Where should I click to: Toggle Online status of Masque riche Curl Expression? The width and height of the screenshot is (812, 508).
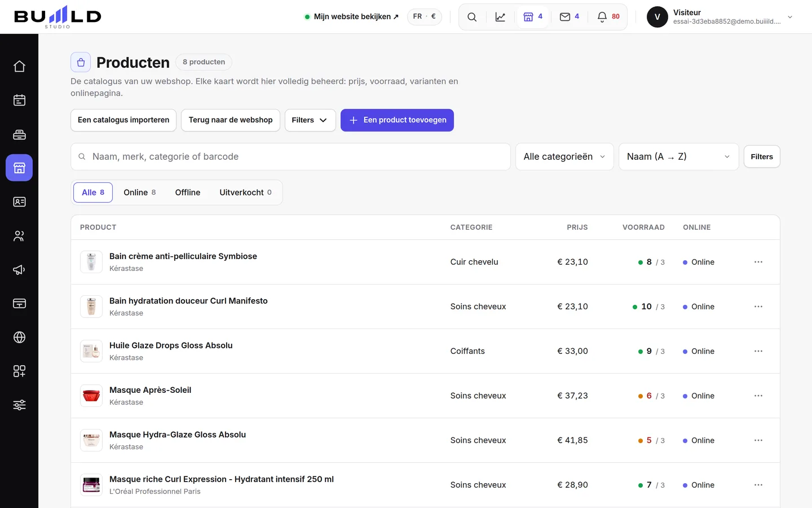pos(699,485)
